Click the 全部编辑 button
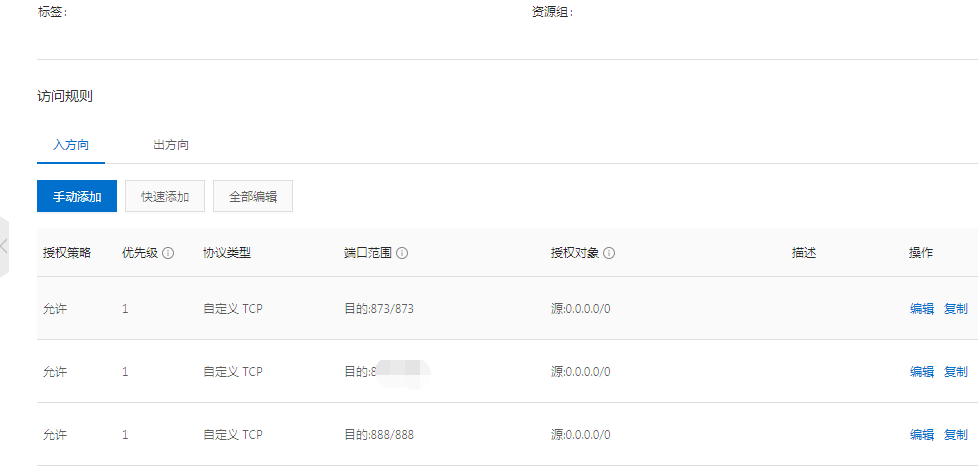Screen dimensions: 978x475 253,196
